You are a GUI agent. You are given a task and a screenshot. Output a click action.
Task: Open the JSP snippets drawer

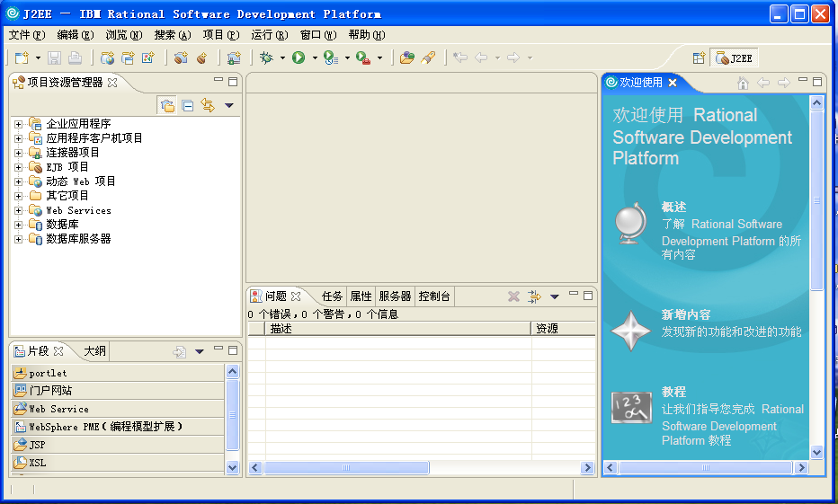[118, 445]
